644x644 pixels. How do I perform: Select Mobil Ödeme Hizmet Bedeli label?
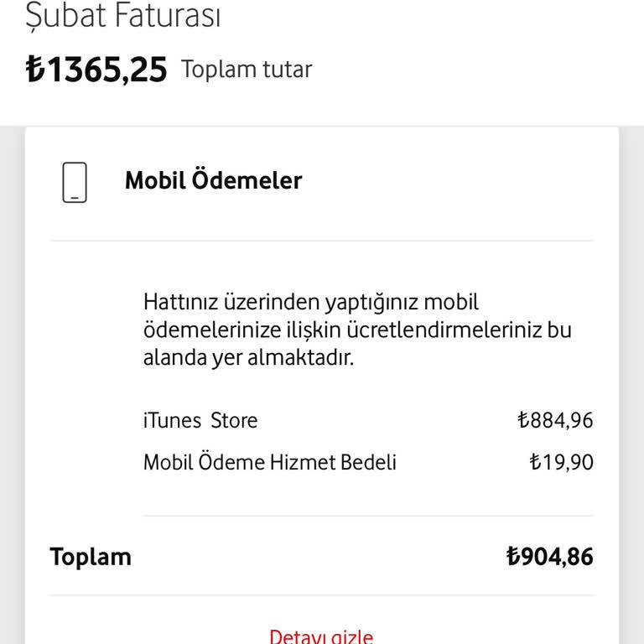coord(269,462)
